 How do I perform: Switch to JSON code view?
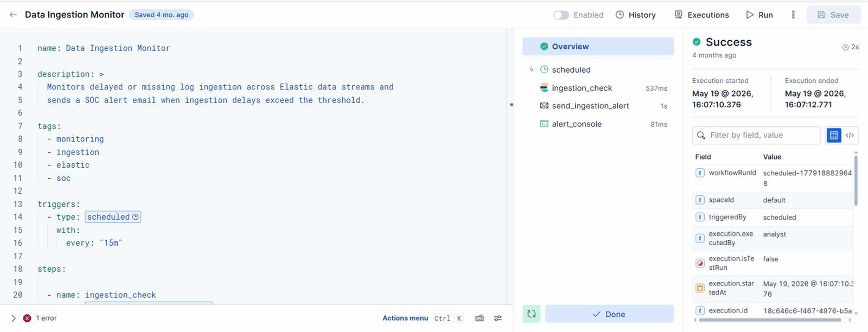click(x=850, y=135)
